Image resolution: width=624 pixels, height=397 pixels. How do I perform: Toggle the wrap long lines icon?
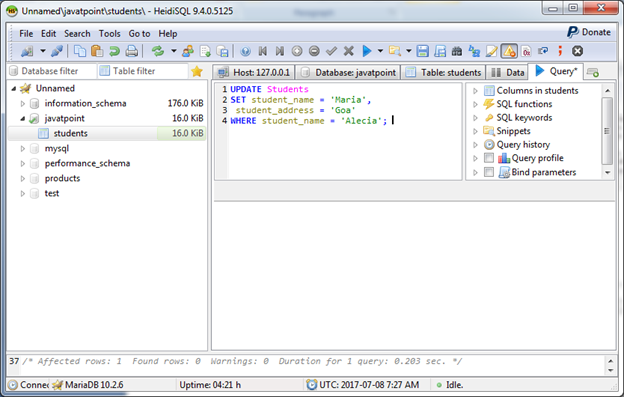[543, 51]
